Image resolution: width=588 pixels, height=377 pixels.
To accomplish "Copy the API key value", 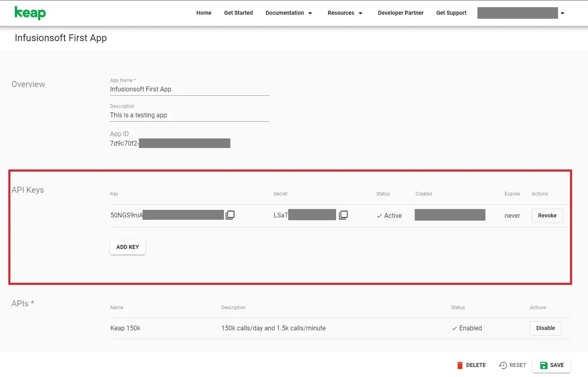I will (x=230, y=215).
